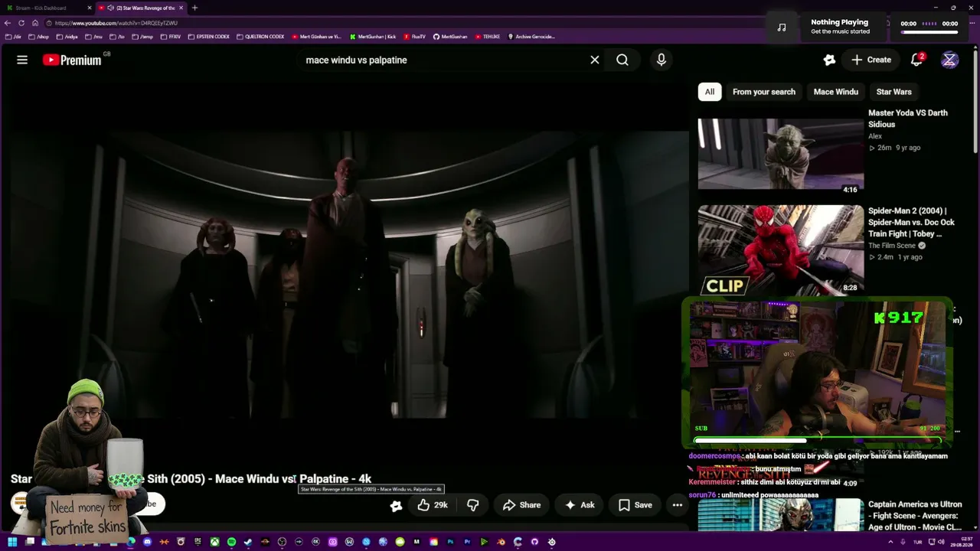
Task: Open the /dir bookmark folder
Action: coord(11,37)
